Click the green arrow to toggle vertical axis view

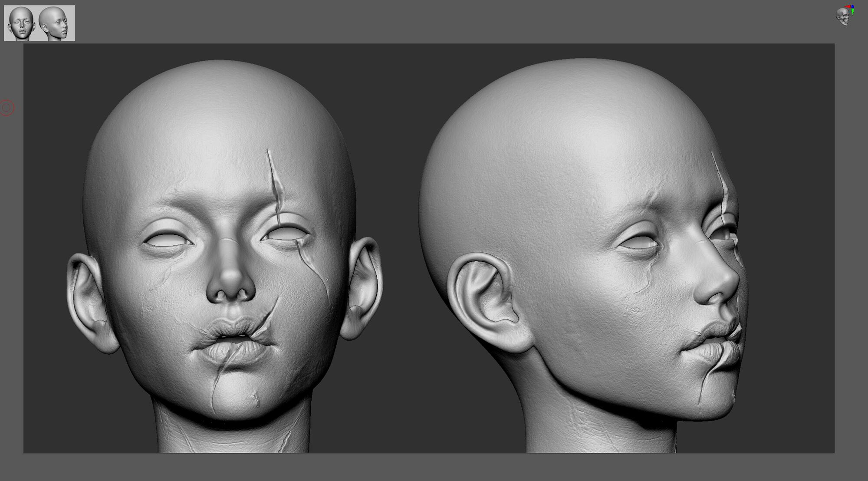[x=853, y=11]
